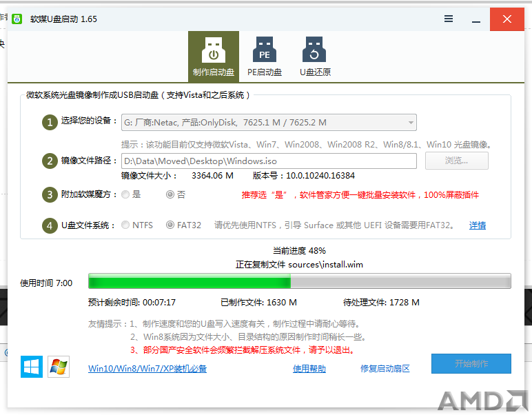Image resolution: width=532 pixels, height=415 pixels.
Task: Open the 使用帮助 help link
Action: click(309, 369)
